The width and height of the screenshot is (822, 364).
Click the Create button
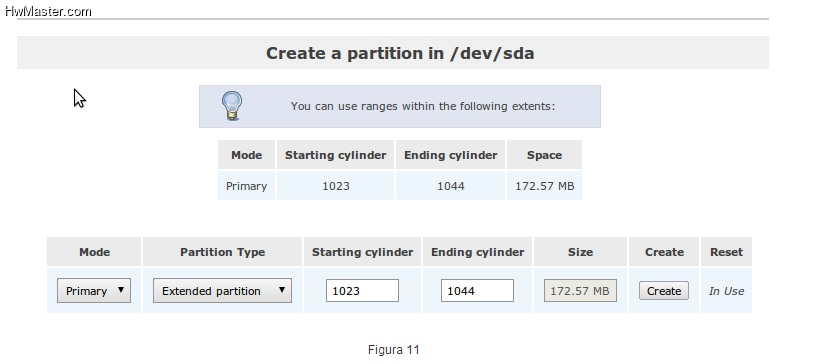(x=664, y=291)
